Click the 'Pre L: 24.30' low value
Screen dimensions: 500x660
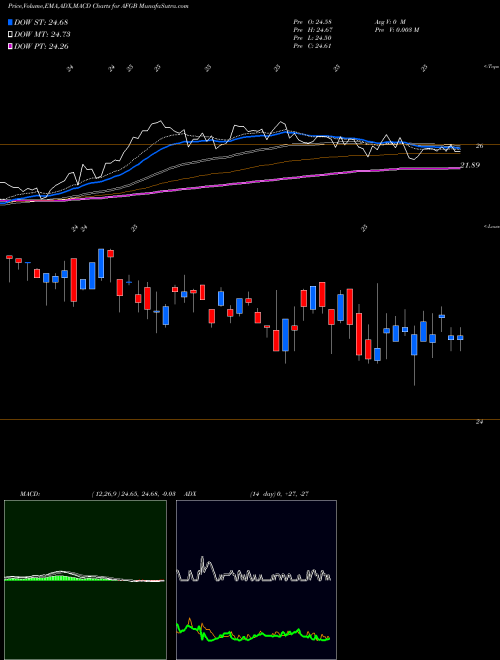pos(312,38)
